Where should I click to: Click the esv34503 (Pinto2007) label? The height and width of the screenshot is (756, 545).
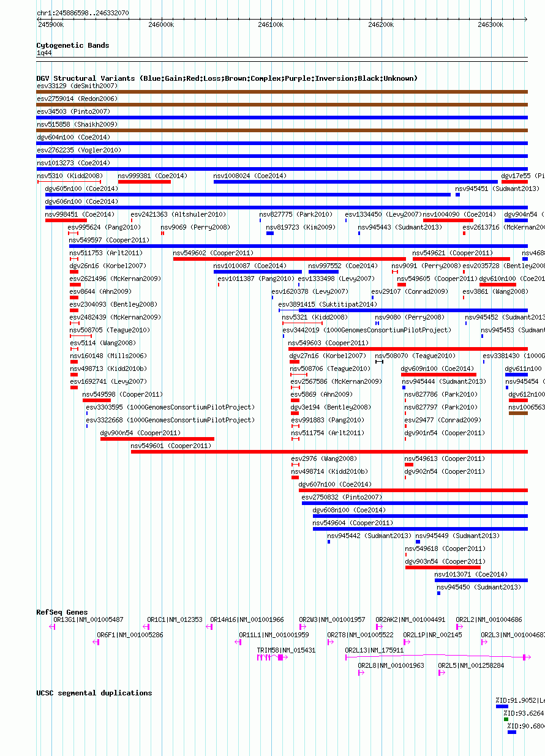(x=73, y=111)
